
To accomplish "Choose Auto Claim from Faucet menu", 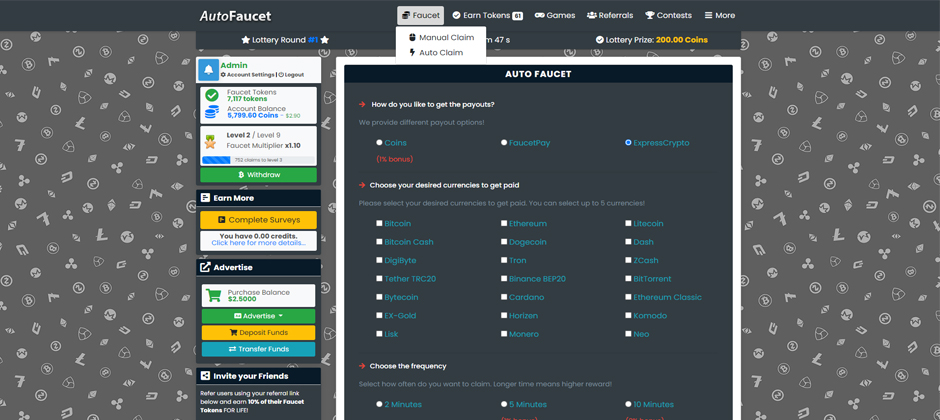I will pos(436,52).
